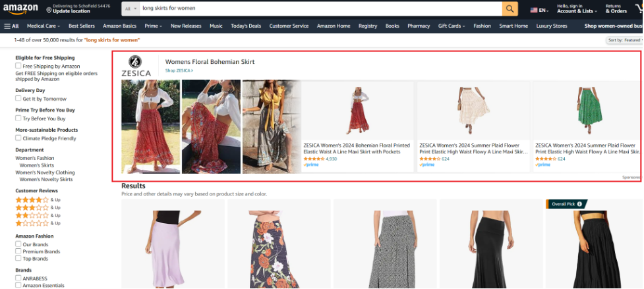644x289 pixels.
Task: Click 624 reviews on cream skirt
Action: 446,159
